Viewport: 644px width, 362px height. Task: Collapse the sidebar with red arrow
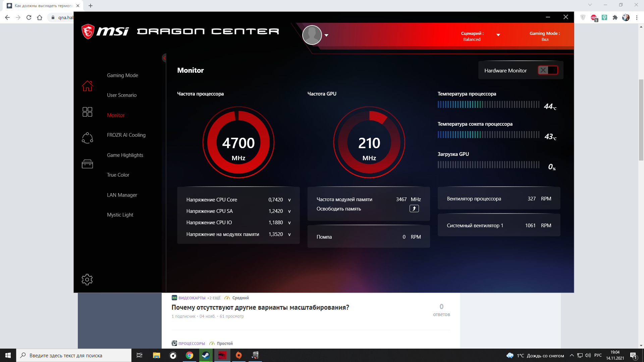(164, 58)
